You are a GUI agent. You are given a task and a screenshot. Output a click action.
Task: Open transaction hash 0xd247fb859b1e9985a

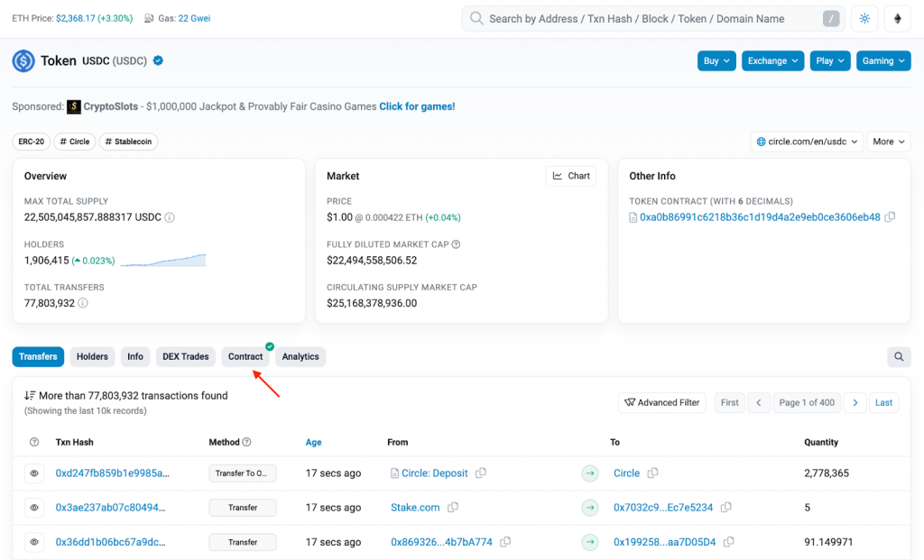113,473
